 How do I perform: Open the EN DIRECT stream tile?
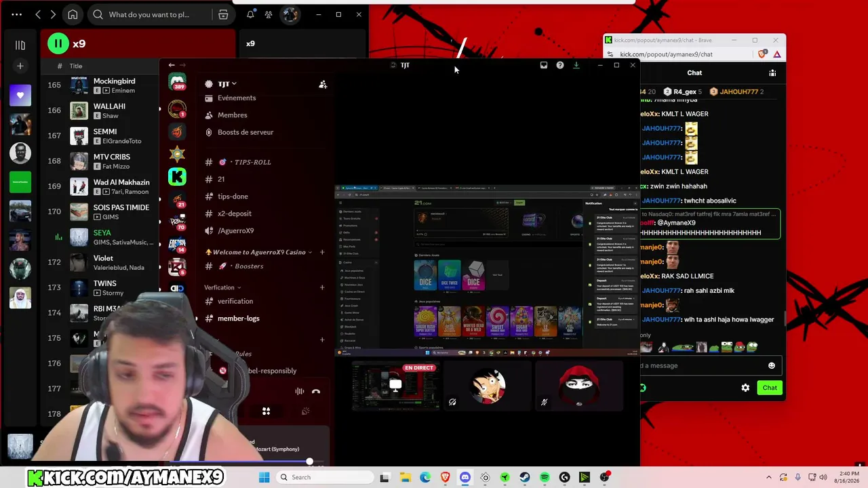tap(395, 385)
